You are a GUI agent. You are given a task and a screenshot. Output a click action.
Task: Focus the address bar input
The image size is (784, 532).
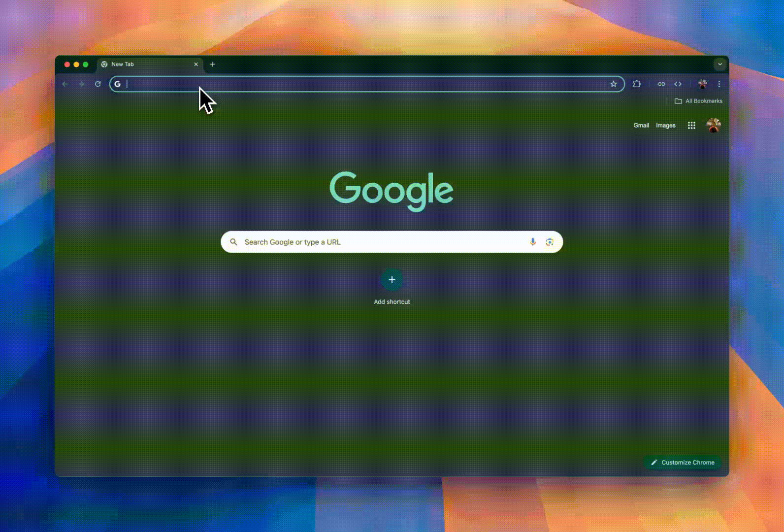pyautogui.click(x=367, y=84)
